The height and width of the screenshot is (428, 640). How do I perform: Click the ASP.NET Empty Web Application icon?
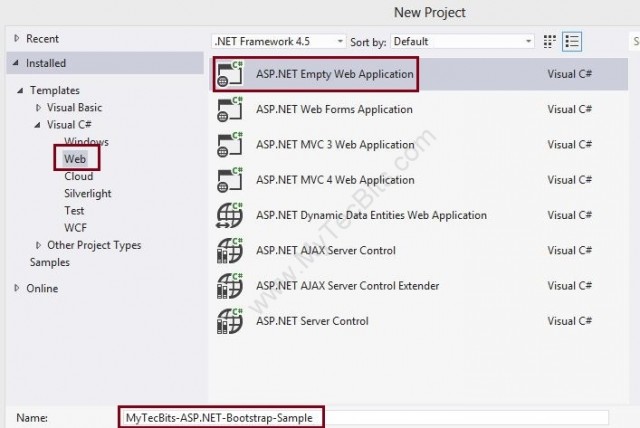point(231,74)
